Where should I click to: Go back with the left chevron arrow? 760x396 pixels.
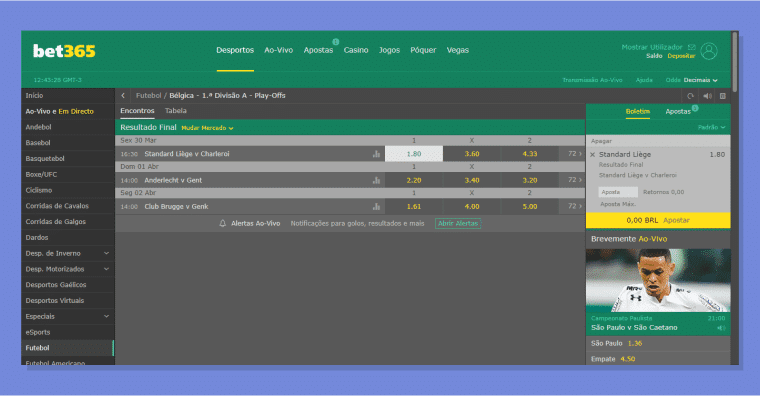pyautogui.click(x=123, y=95)
